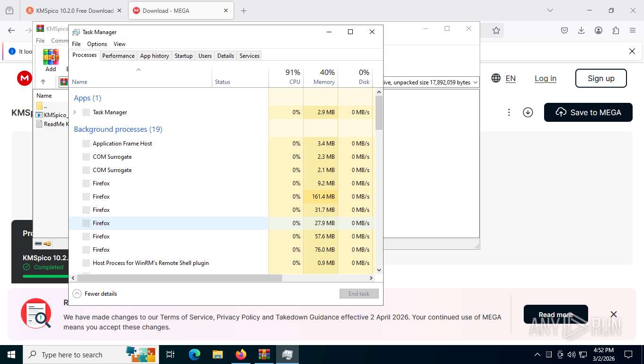Screen dimensions: 644x364
Task: Open the Firefox taskbar icon
Action: click(x=241, y=355)
